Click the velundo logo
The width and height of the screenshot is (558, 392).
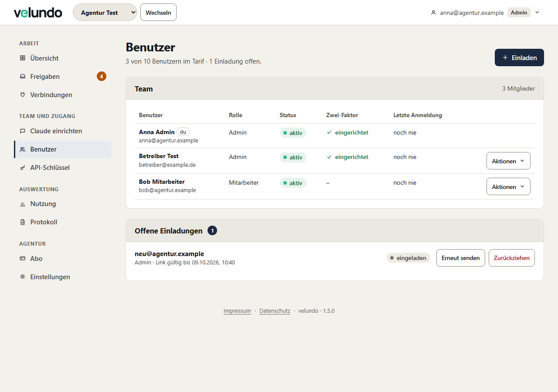[38, 13]
